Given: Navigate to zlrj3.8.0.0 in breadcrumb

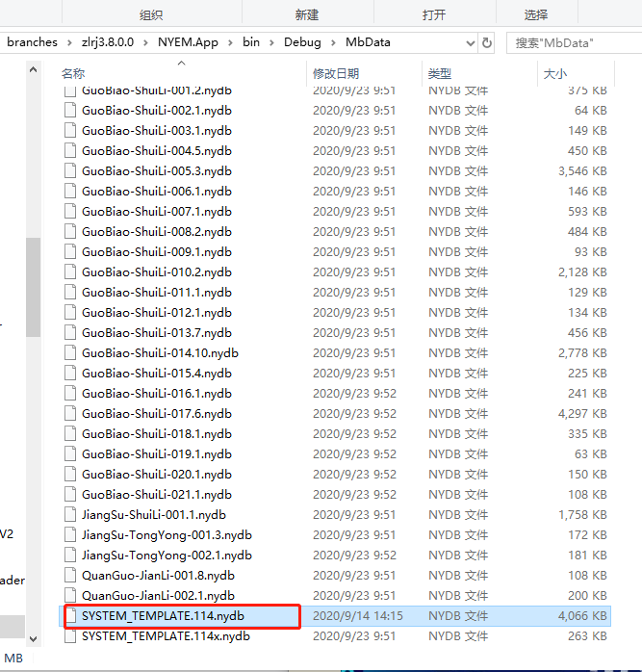Looking at the screenshot, I should click(108, 42).
